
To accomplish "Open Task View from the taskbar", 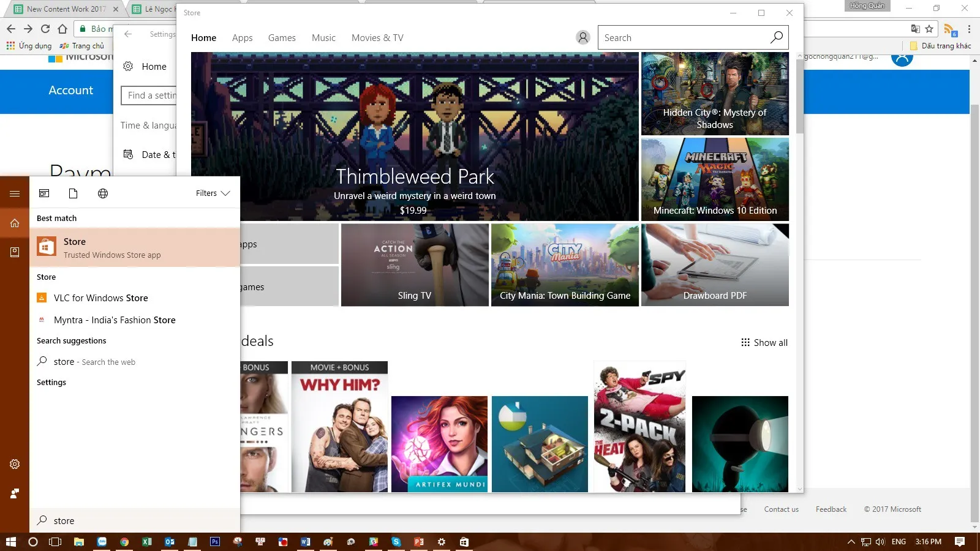I will 55,542.
